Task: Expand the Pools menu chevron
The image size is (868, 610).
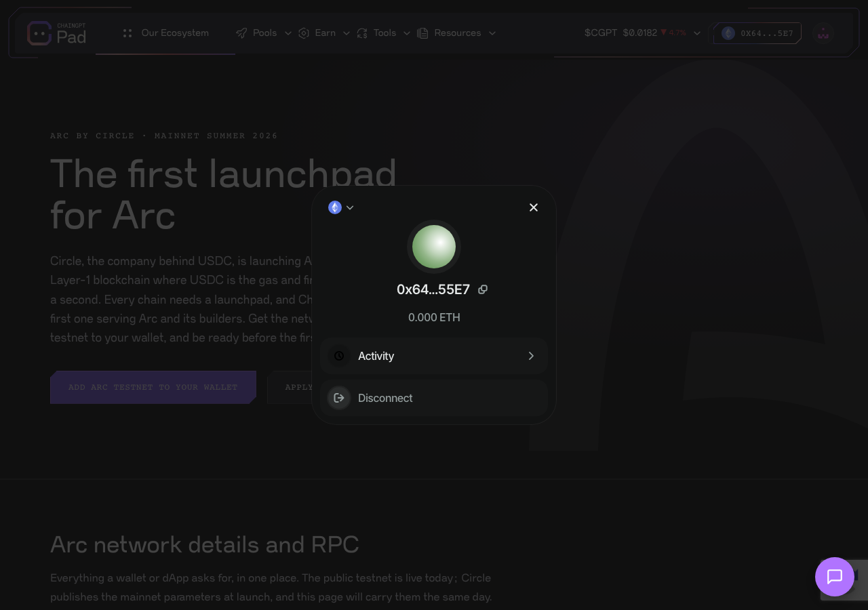Action: 288,33
